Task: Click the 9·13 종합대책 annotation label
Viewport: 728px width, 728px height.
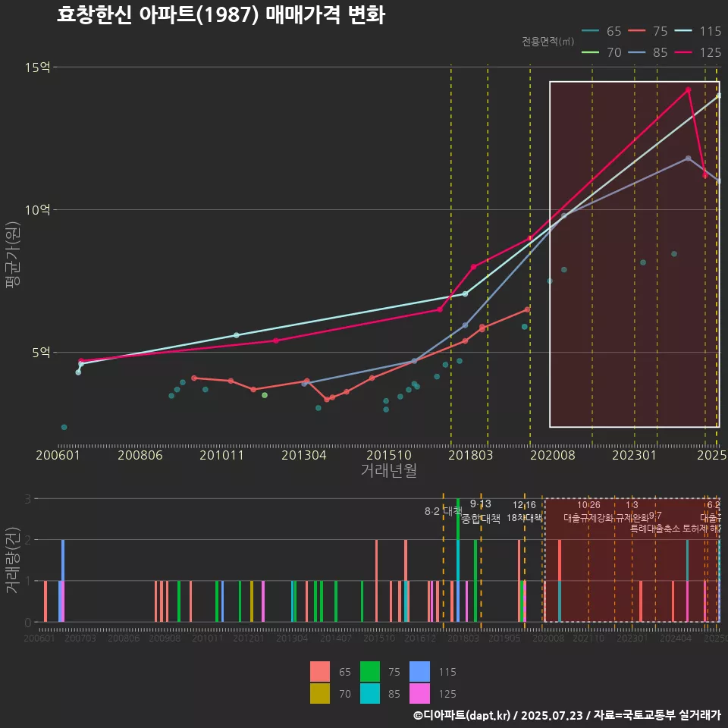Action: pyautogui.click(x=481, y=511)
